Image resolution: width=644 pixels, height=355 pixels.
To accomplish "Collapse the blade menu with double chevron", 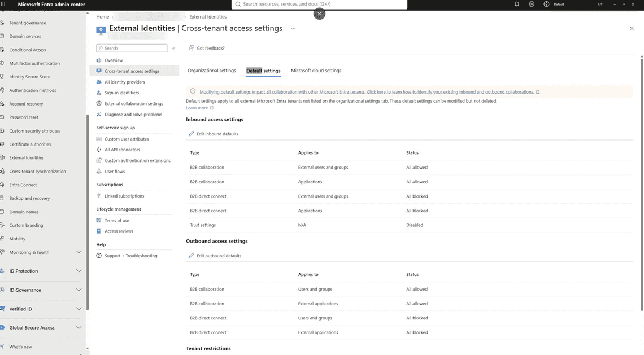I will click(174, 48).
